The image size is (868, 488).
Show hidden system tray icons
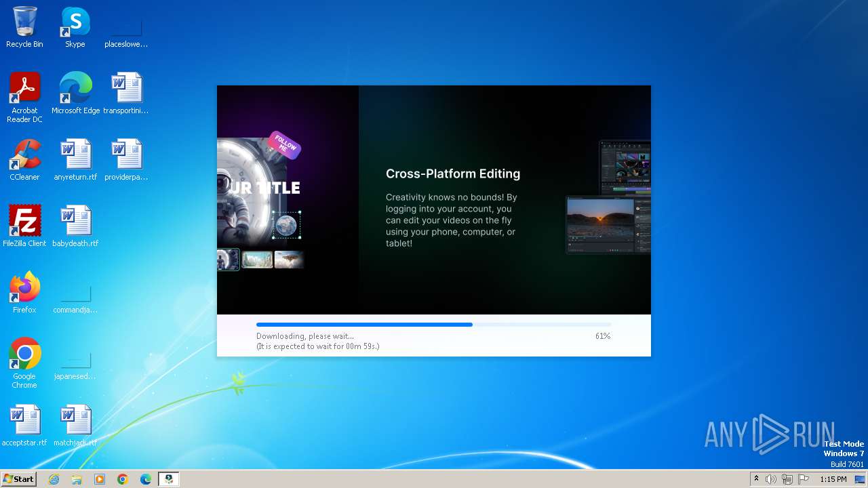pos(756,479)
